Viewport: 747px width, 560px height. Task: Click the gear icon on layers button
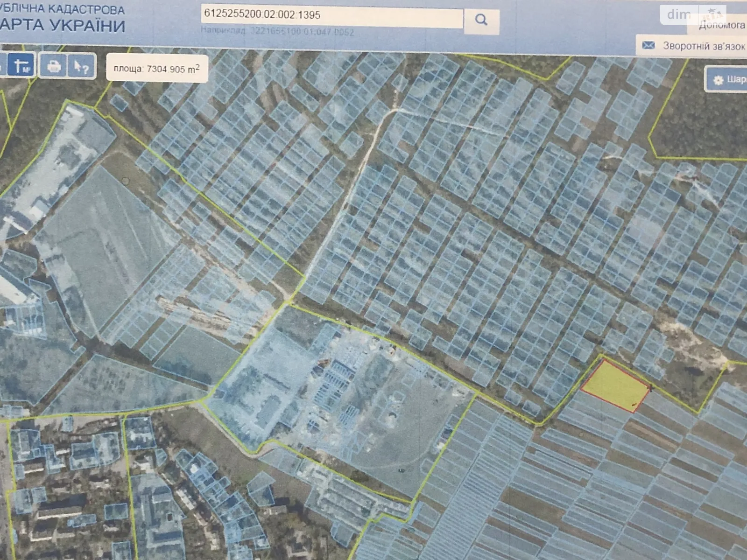click(718, 80)
